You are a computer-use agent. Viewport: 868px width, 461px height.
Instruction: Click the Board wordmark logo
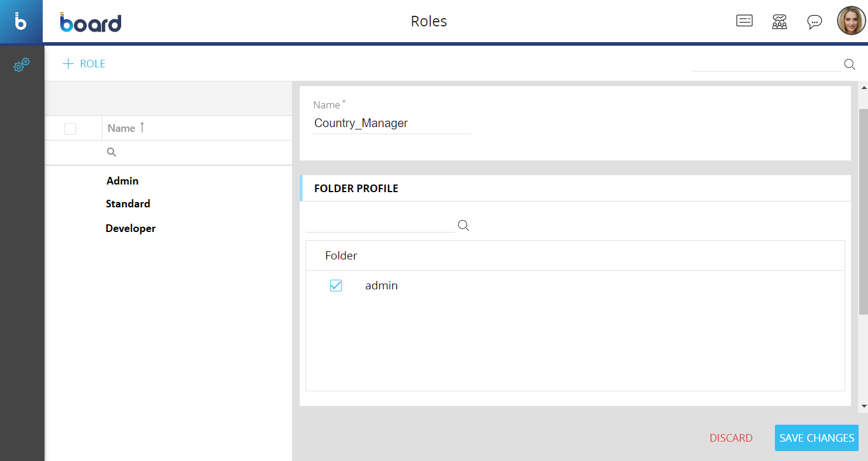(91, 22)
